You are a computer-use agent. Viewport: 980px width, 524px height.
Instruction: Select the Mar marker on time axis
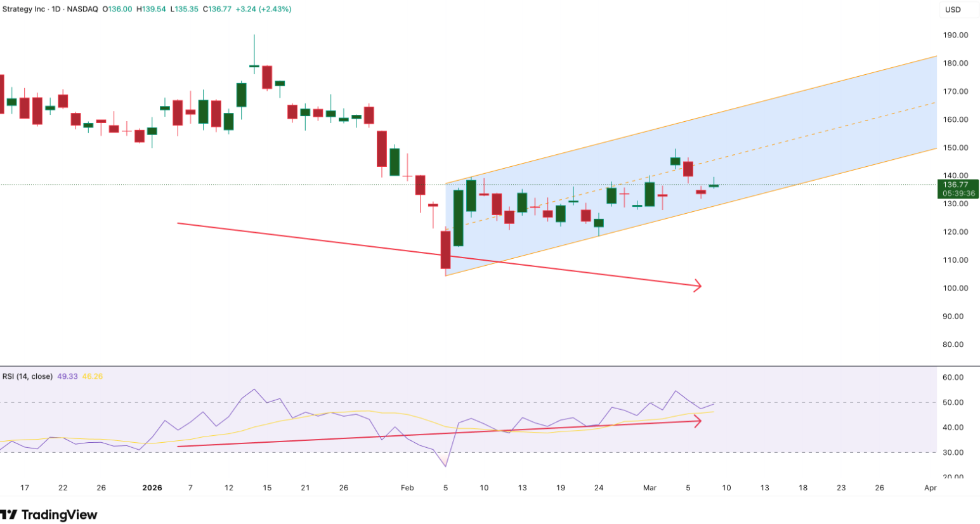(x=650, y=488)
